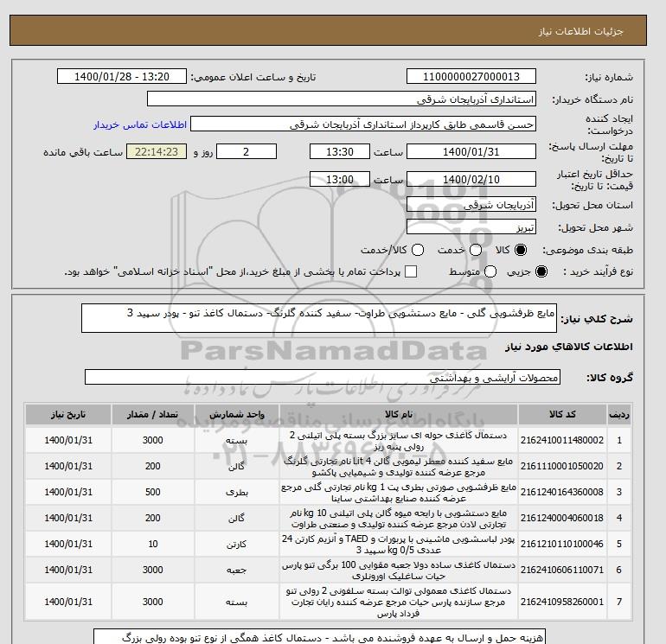Viewport: 666px width, 644px height.
Task: Select product code 2162410958260001
Action: click(562, 602)
